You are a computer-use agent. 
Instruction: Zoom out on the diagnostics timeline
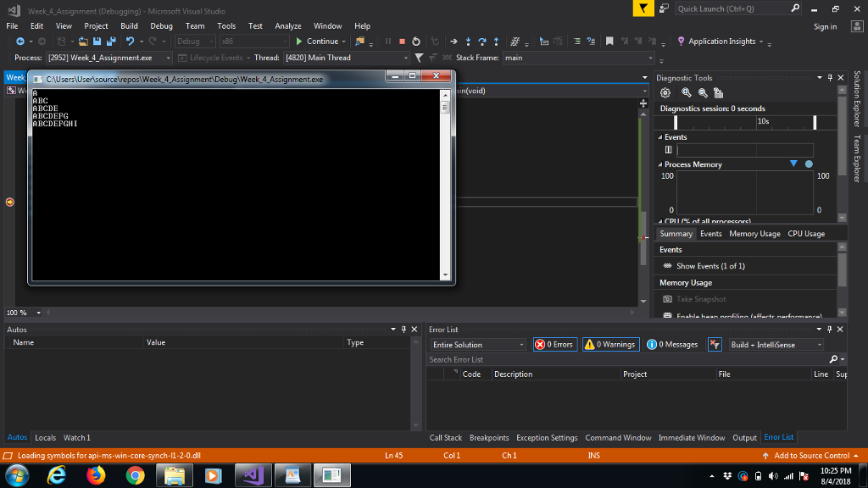tap(703, 92)
